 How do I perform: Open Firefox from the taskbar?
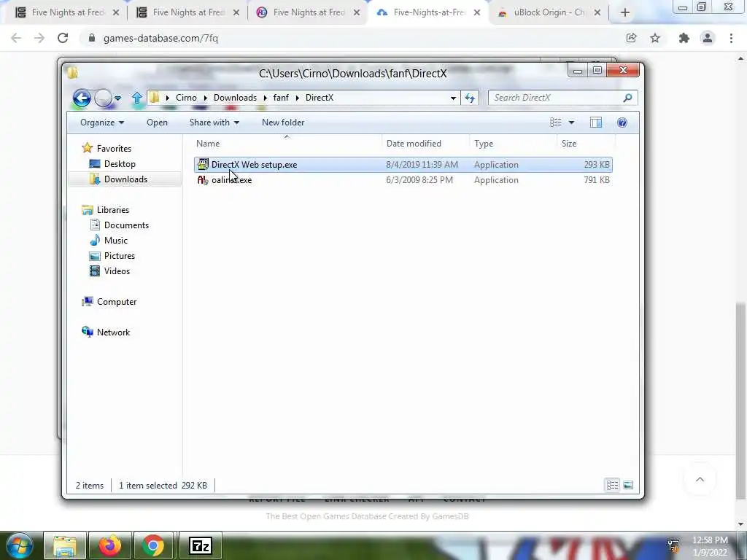click(109, 545)
